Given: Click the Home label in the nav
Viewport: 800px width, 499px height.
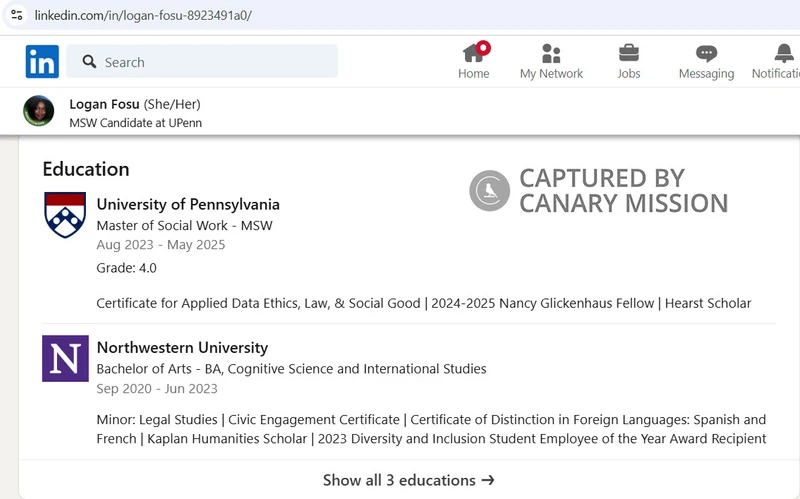Looking at the screenshot, I should tap(473, 73).
